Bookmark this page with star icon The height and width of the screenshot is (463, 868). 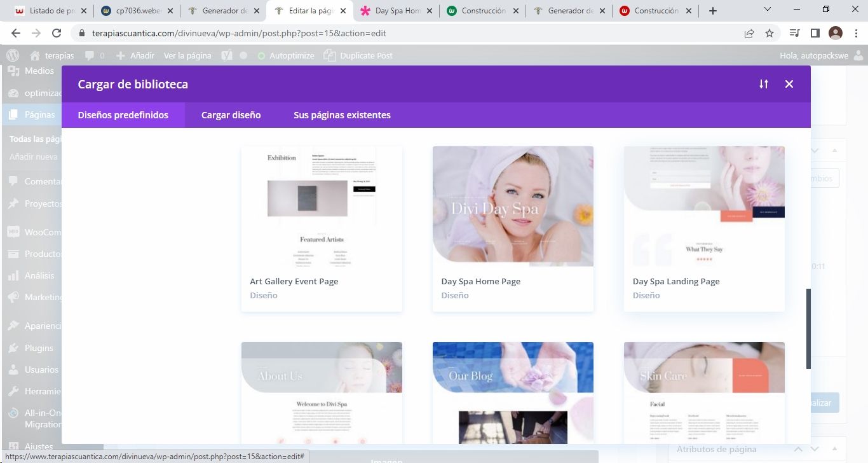[x=770, y=33]
